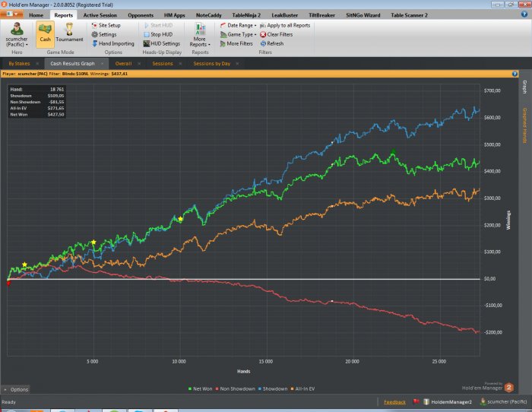Click HoldemManager2 database in status bar
Viewport: 532px width, 412px height.
click(448, 402)
